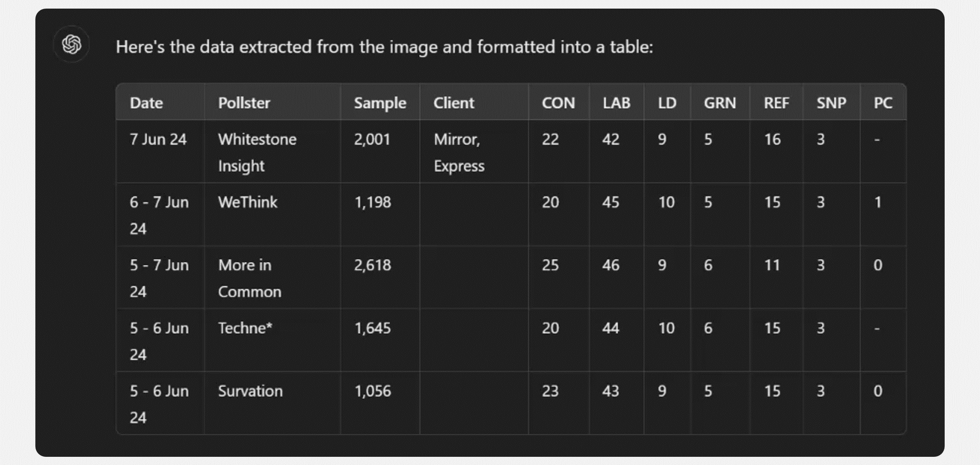This screenshot has height=465, width=980.
Task: Click the CON column header
Action: pos(558,103)
